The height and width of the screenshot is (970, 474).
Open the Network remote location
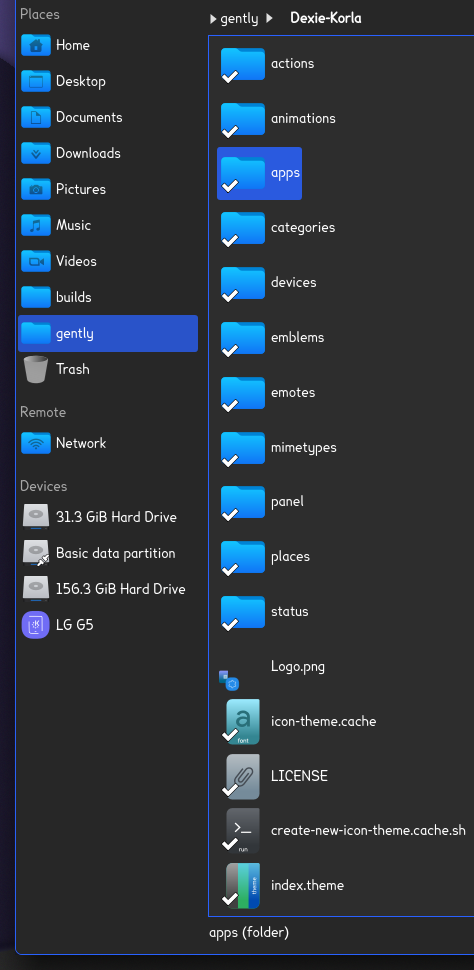(108, 443)
